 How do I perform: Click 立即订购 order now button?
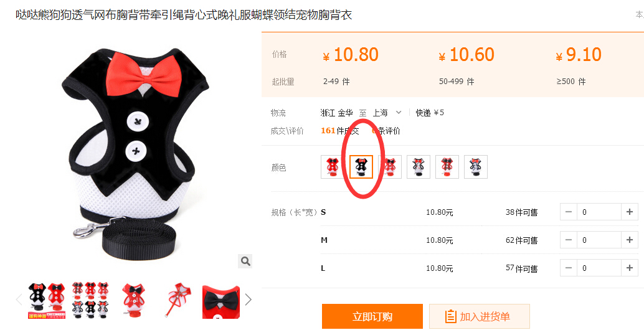tap(372, 316)
